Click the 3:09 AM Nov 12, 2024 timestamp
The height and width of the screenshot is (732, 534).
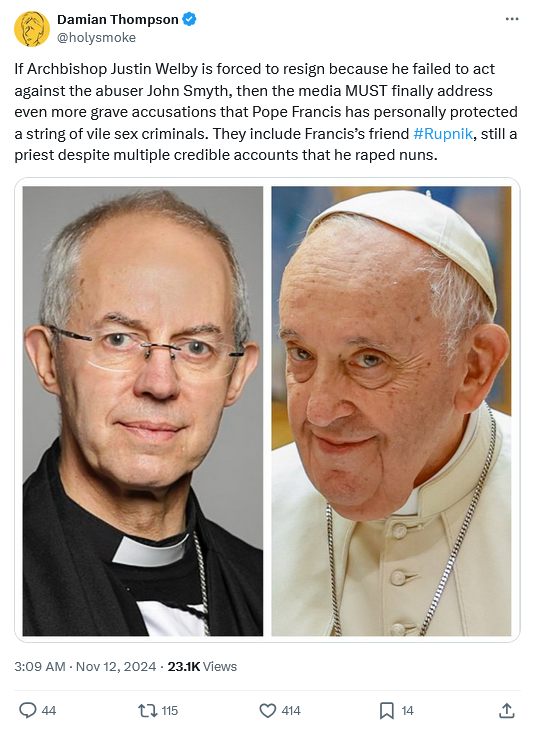(85, 666)
